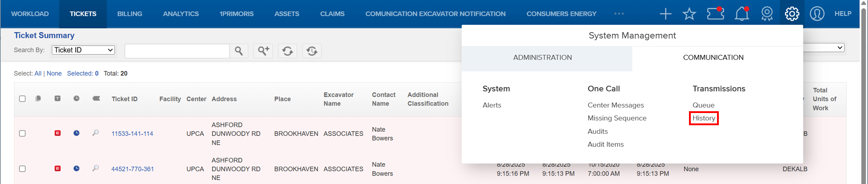The height and width of the screenshot is (184, 868).
Task: Switch to the ADMINISTRATION tab
Action: [x=542, y=57]
